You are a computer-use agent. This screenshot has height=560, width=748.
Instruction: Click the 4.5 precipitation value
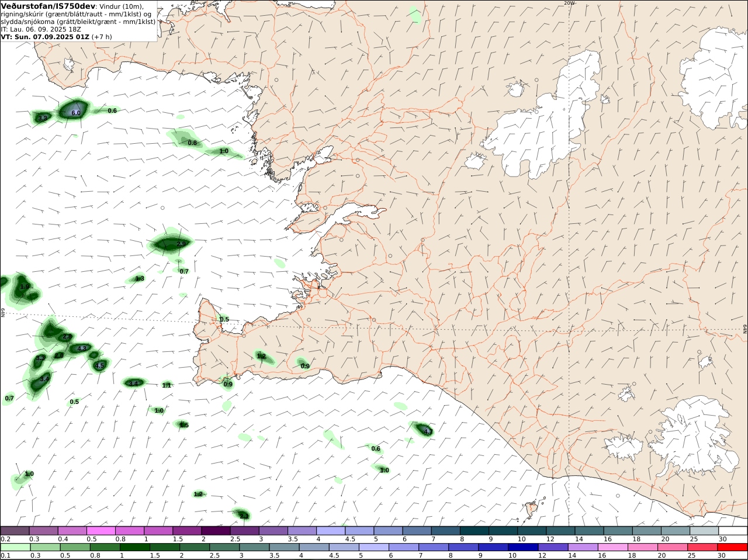coord(99,366)
